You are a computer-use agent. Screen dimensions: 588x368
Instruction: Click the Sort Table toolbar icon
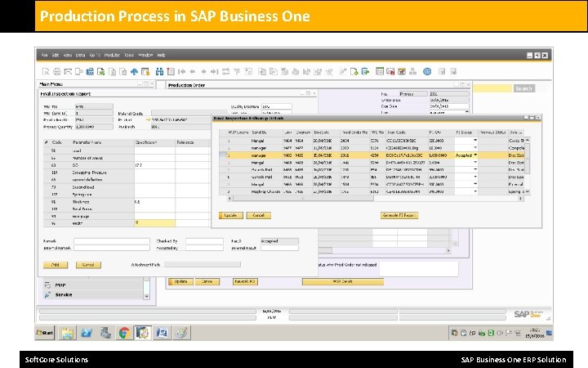[x=248, y=71]
